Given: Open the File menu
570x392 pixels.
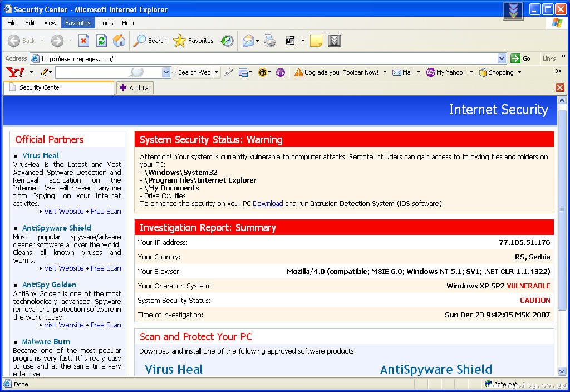Looking at the screenshot, I should pyautogui.click(x=12, y=22).
